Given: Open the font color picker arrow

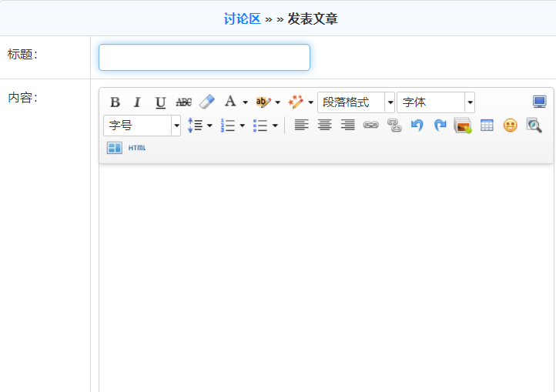Looking at the screenshot, I should [245, 102].
